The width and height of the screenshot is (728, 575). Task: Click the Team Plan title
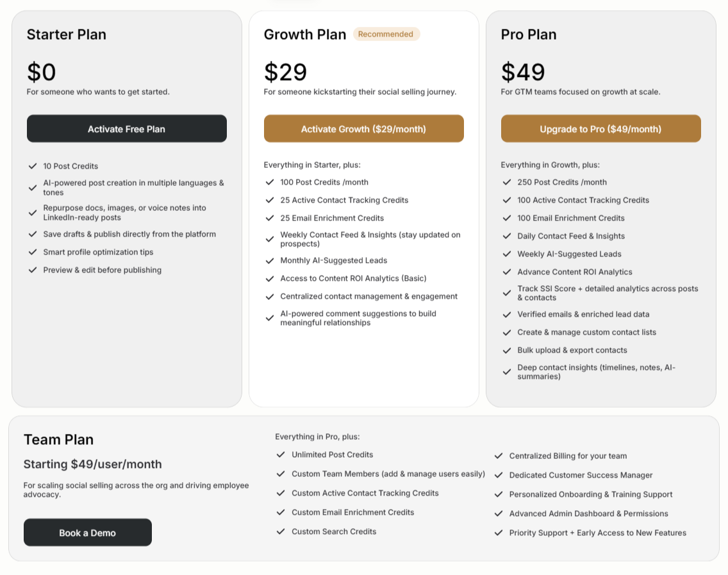[58, 439]
